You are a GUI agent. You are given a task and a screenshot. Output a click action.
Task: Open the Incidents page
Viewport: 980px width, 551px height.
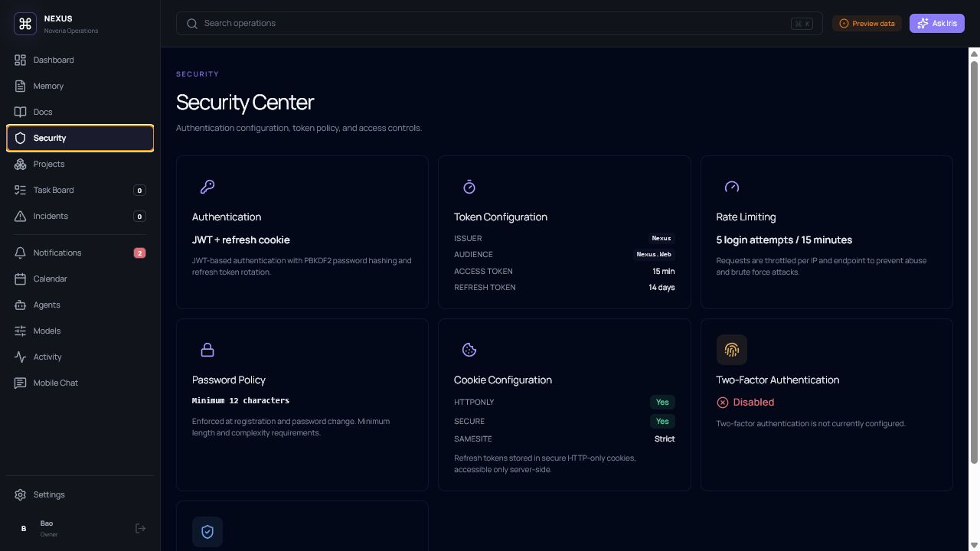click(80, 216)
